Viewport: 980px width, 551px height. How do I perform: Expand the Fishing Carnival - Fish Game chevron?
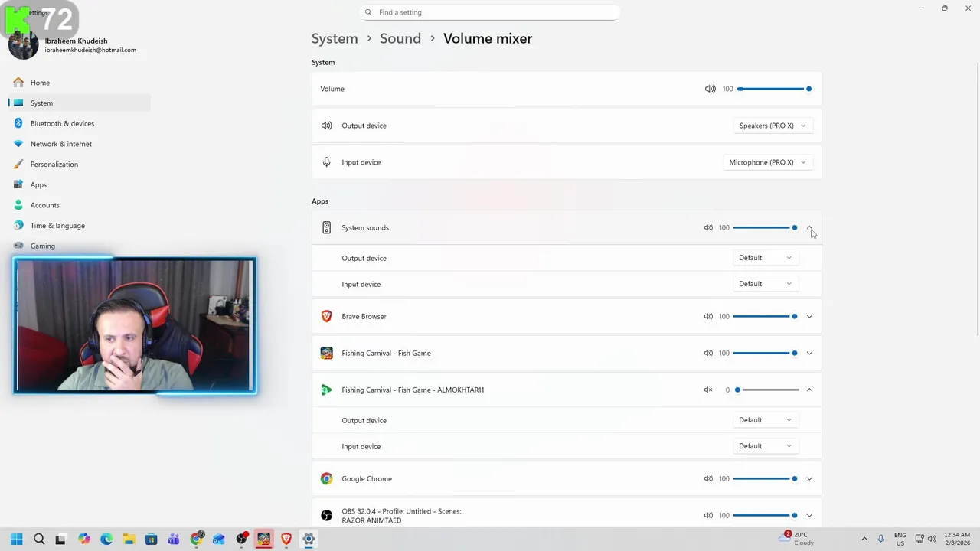tap(809, 353)
